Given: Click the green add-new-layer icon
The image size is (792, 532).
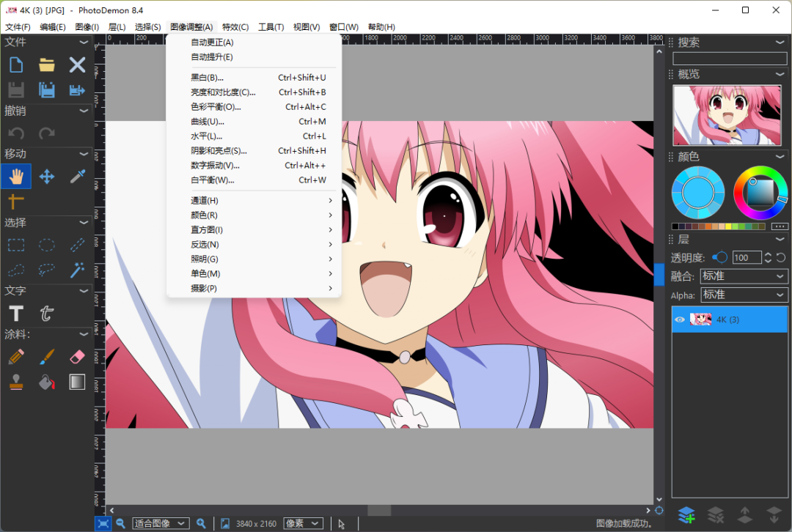Looking at the screenshot, I should [686, 515].
